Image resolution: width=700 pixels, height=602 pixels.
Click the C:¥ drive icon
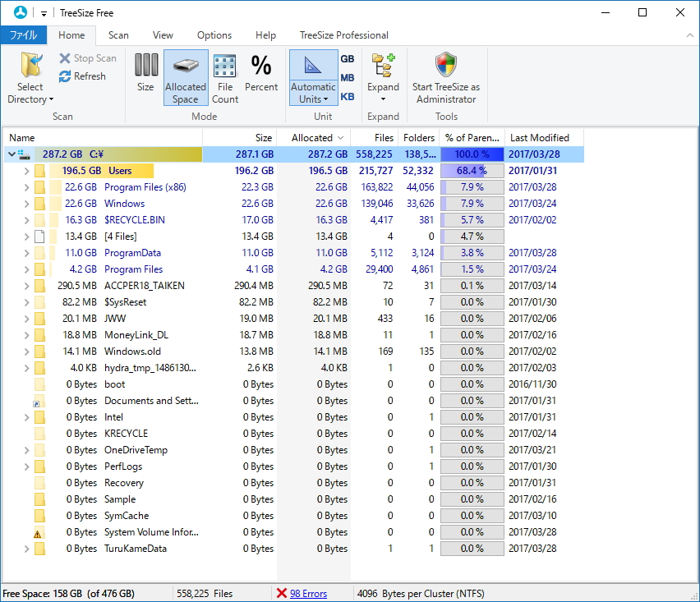[x=24, y=155]
